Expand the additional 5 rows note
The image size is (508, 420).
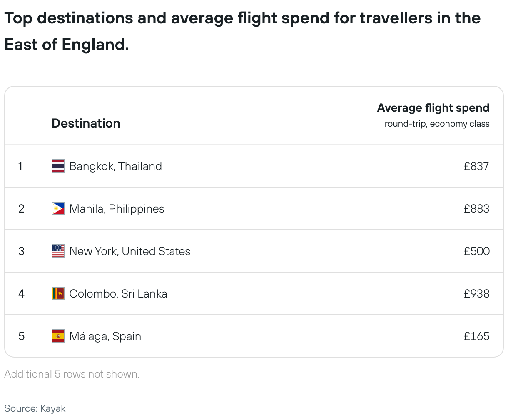pyautogui.click(x=72, y=374)
